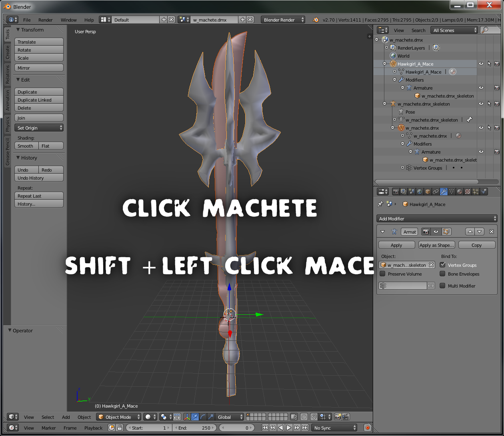Click the Duplicate Linked button
The height and width of the screenshot is (436, 504).
click(39, 100)
